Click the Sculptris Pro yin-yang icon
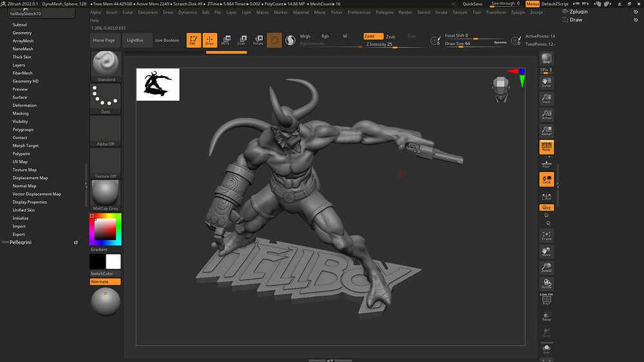644x362 pixels. pyautogui.click(x=290, y=41)
